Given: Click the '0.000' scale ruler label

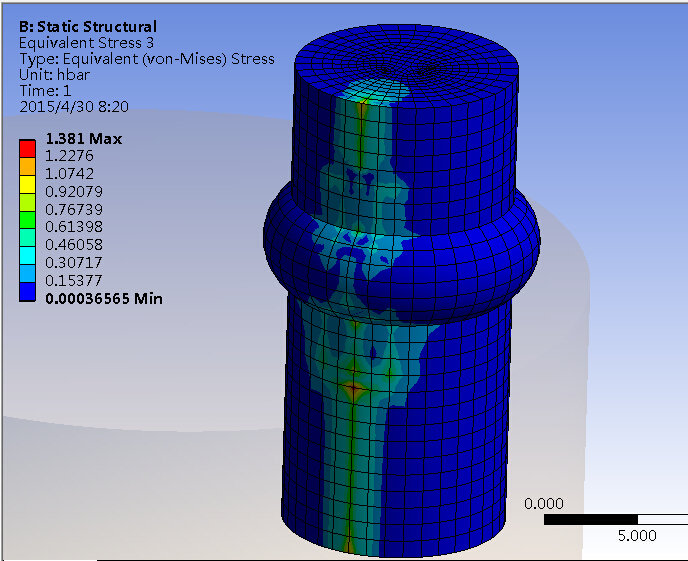Looking at the screenshot, I should (x=544, y=504).
